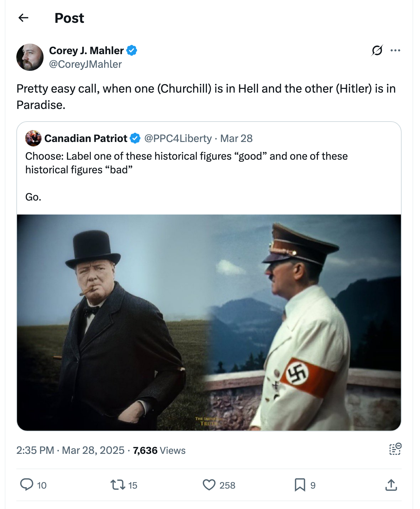The image size is (420, 509).
Task: Open the Canadian Patriot quoted account name
Action: (x=86, y=138)
